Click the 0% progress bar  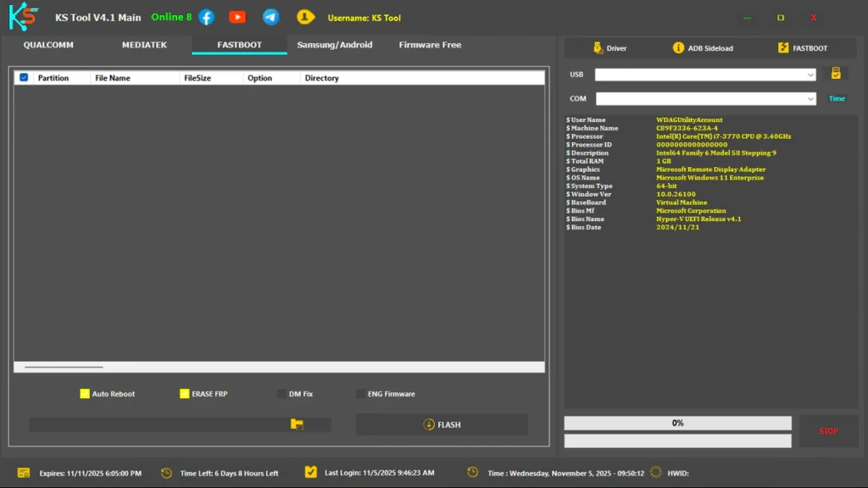point(677,423)
